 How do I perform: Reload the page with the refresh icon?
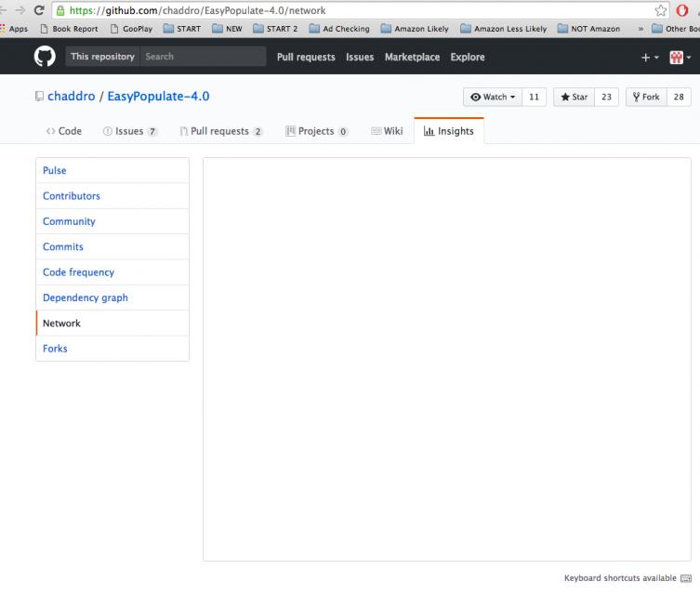coord(39,10)
